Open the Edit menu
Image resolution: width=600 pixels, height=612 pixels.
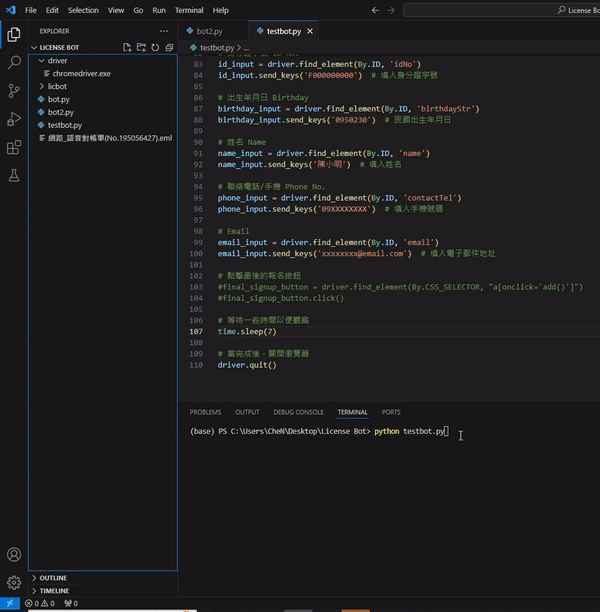coord(52,10)
